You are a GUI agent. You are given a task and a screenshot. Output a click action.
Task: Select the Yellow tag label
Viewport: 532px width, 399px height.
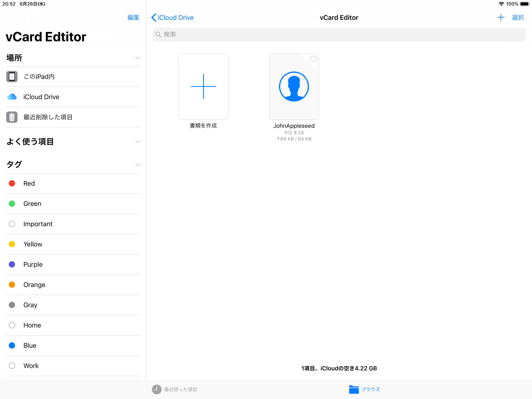[x=33, y=244]
